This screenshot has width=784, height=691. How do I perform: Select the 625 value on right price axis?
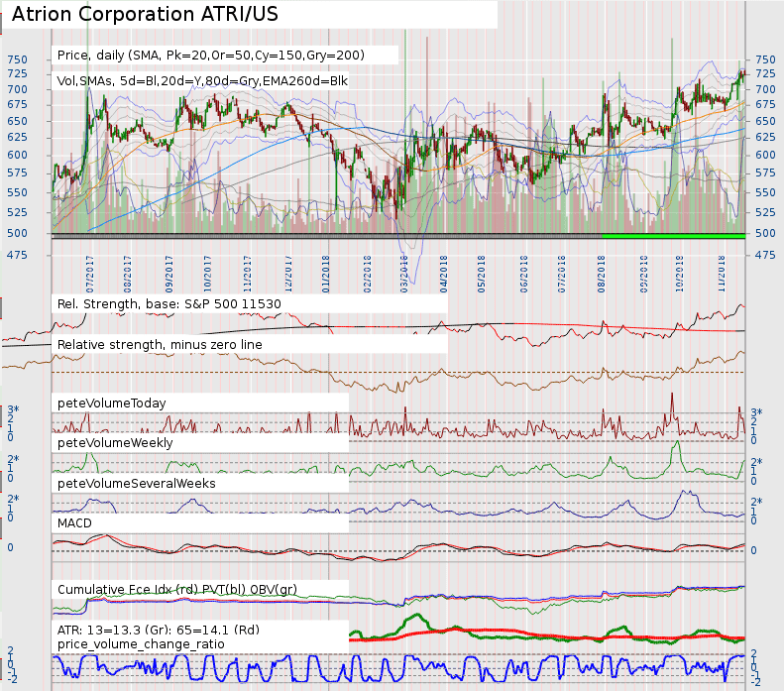pyautogui.click(x=765, y=137)
